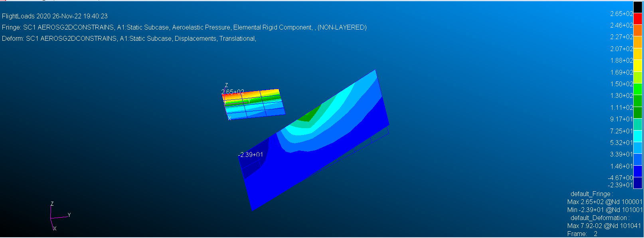Click the Max 2.65+02 @Nd 100001 text
The width and height of the screenshot is (644, 238).
(x=604, y=202)
